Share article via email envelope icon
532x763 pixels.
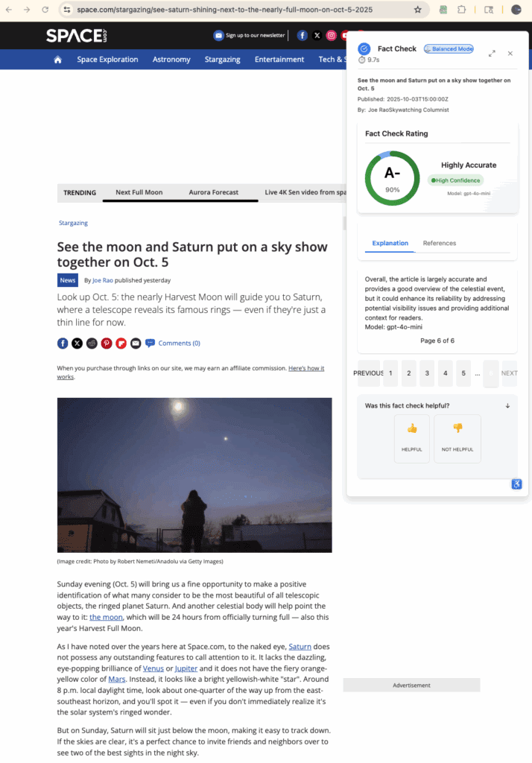point(136,343)
